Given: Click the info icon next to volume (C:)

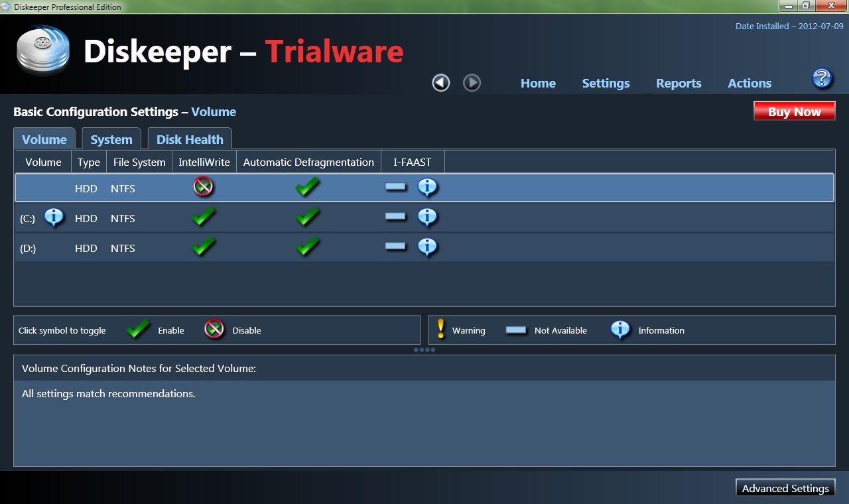Looking at the screenshot, I should [x=54, y=218].
